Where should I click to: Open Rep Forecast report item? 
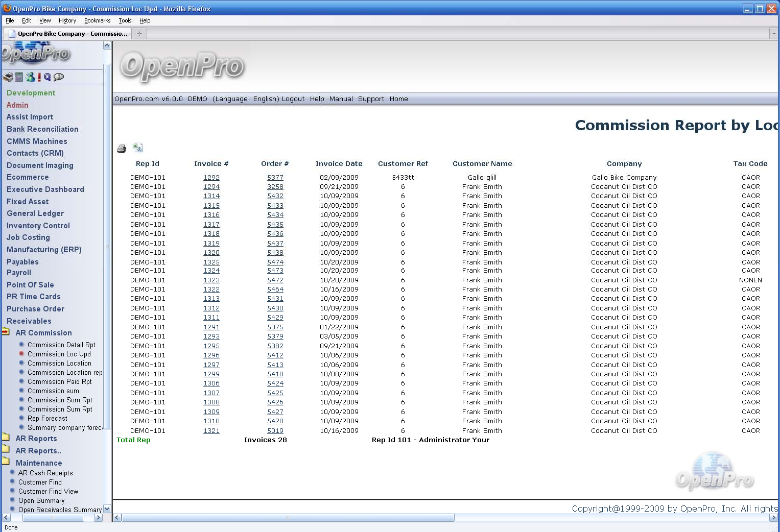[47, 419]
